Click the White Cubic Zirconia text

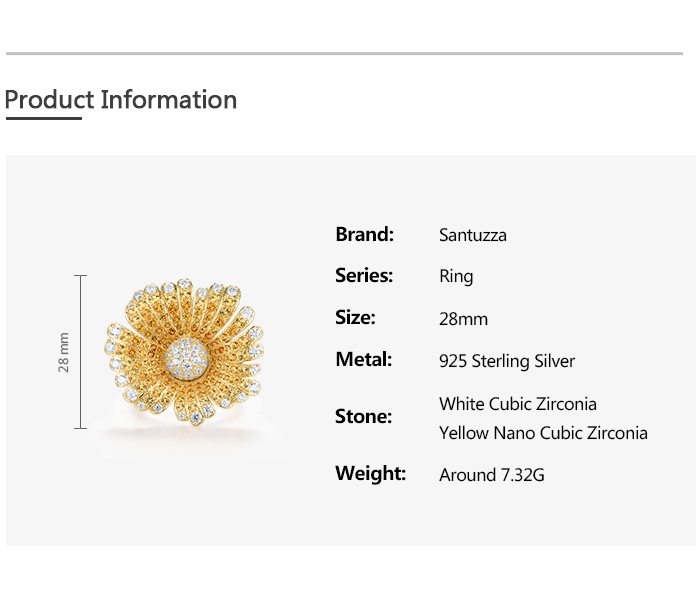click(518, 404)
